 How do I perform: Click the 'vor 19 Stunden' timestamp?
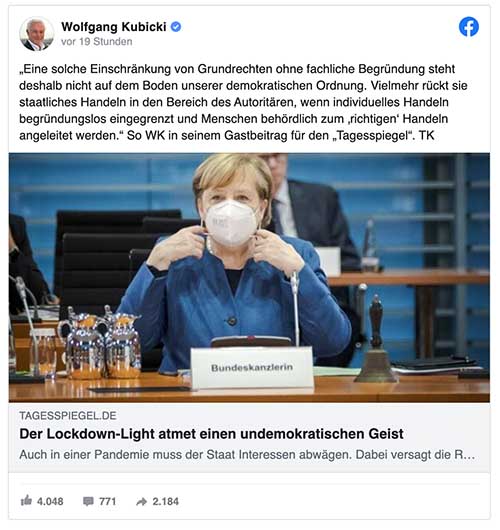coord(97,42)
